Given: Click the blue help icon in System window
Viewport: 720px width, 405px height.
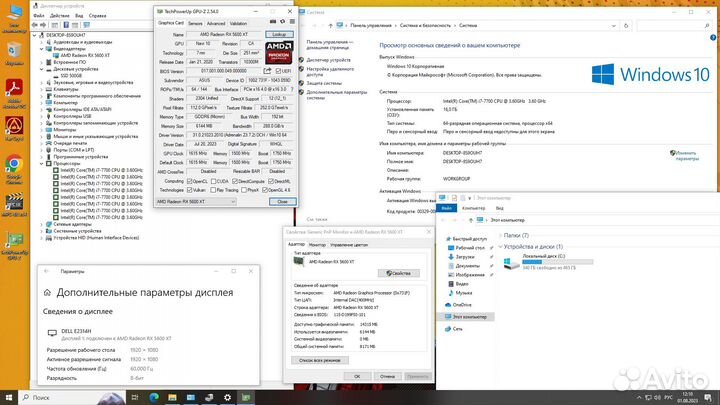Looking at the screenshot, I should click(x=713, y=38).
